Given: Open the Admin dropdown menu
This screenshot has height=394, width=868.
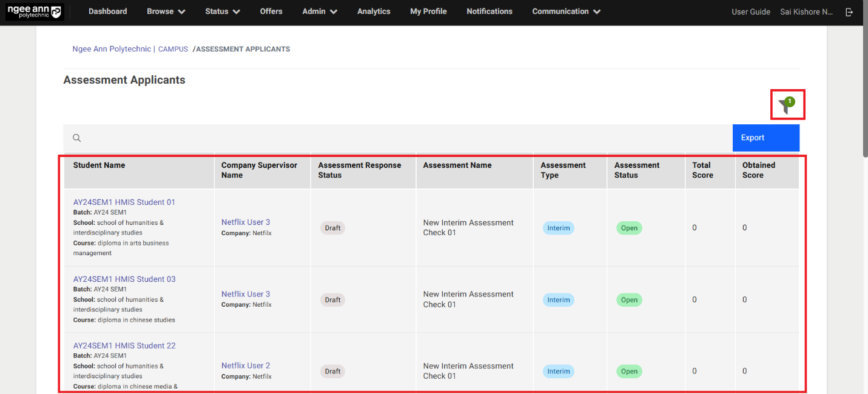Looking at the screenshot, I should coord(319,12).
